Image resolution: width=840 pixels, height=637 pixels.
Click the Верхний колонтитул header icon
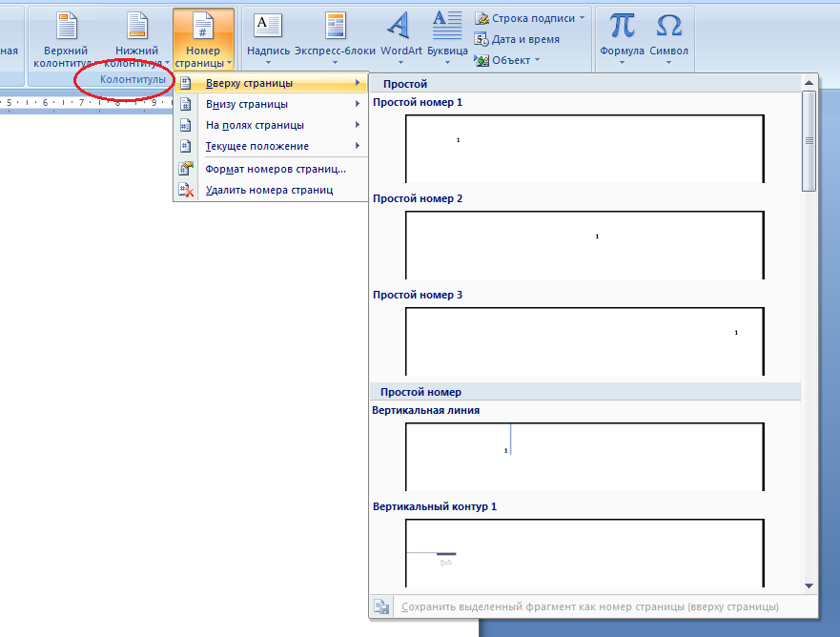pyautogui.click(x=68, y=27)
